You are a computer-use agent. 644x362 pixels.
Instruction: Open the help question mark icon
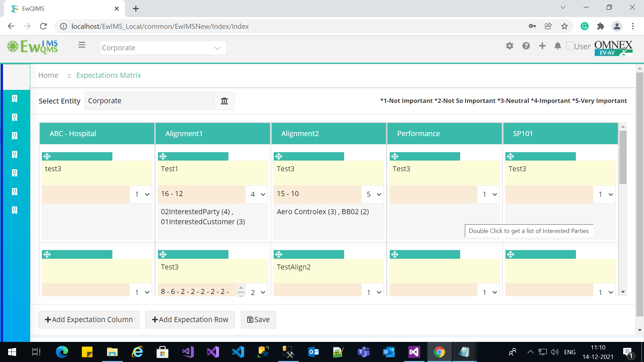(x=526, y=46)
